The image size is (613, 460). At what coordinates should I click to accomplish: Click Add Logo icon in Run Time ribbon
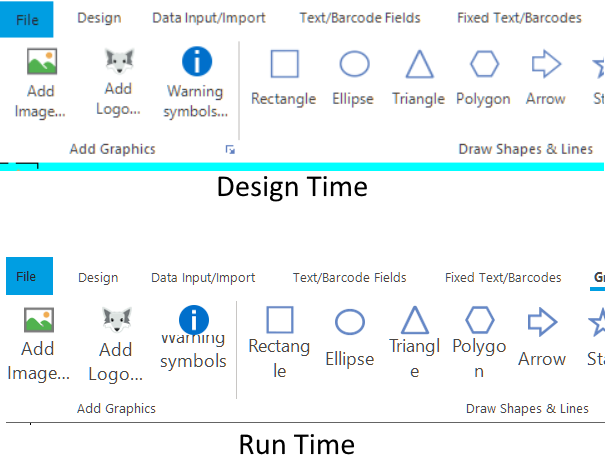(x=116, y=321)
